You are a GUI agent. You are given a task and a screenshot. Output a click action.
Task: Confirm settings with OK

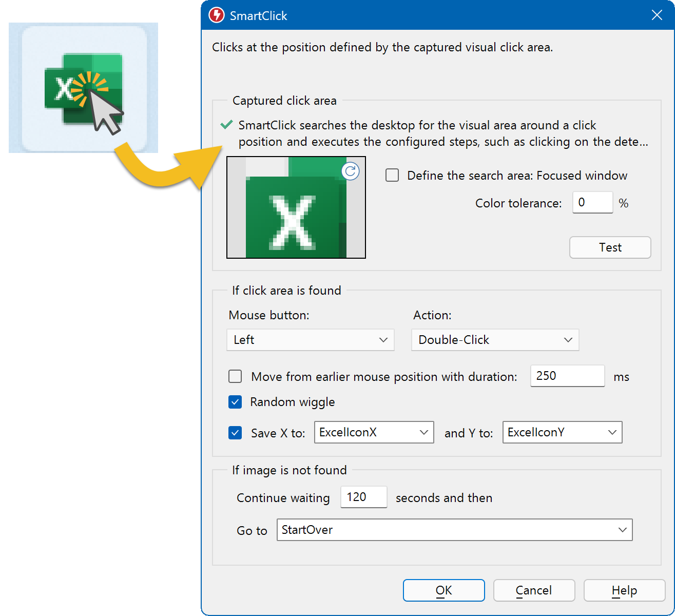[x=443, y=590]
